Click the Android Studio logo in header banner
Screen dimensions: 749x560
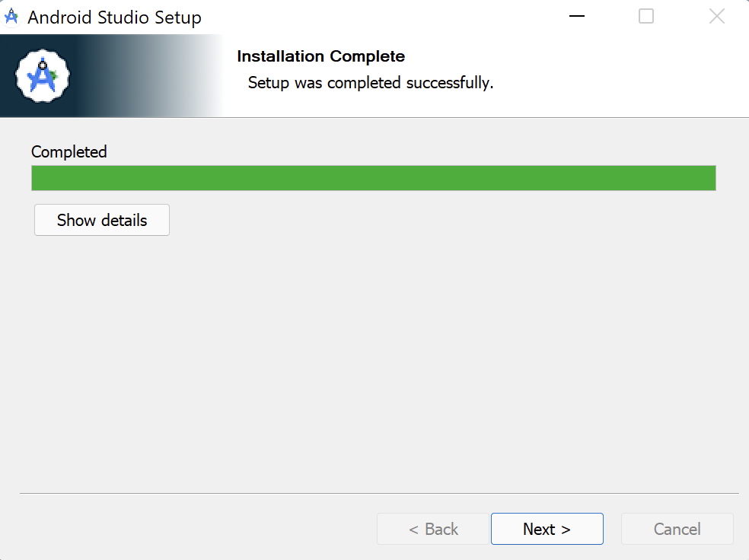43,76
